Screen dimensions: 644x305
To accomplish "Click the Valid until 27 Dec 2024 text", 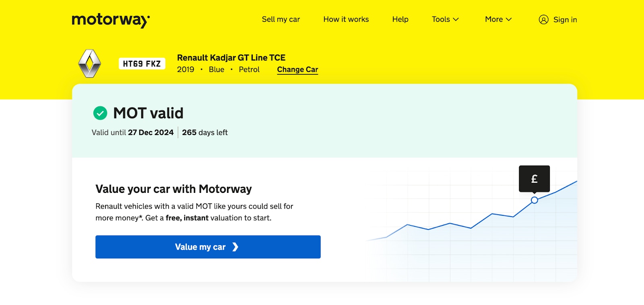I will pyautogui.click(x=132, y=132).
